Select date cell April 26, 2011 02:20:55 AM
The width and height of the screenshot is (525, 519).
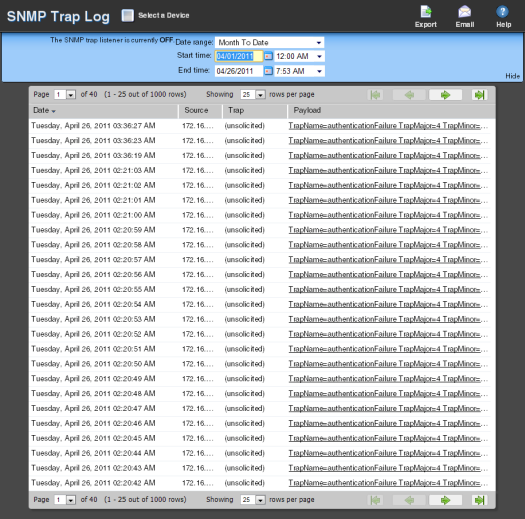point(93,289)
